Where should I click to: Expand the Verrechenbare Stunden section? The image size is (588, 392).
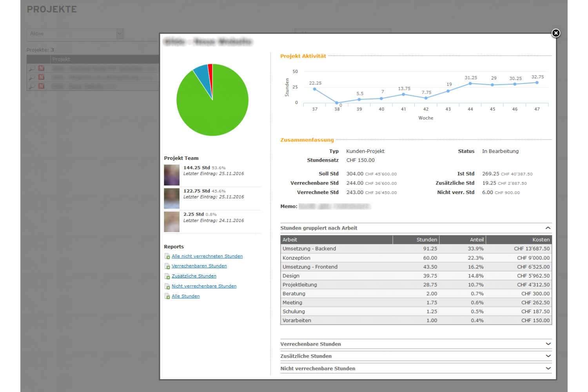pos(548,344)
